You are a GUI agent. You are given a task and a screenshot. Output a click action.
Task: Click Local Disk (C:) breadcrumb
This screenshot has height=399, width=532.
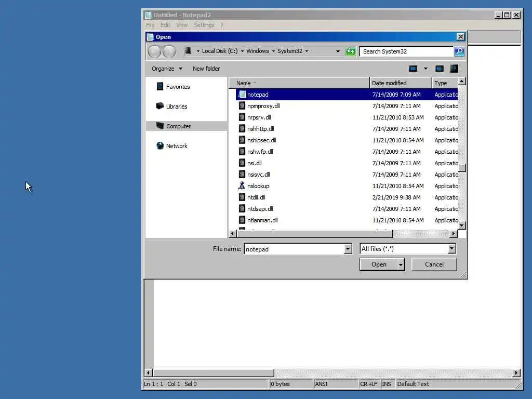220,51
